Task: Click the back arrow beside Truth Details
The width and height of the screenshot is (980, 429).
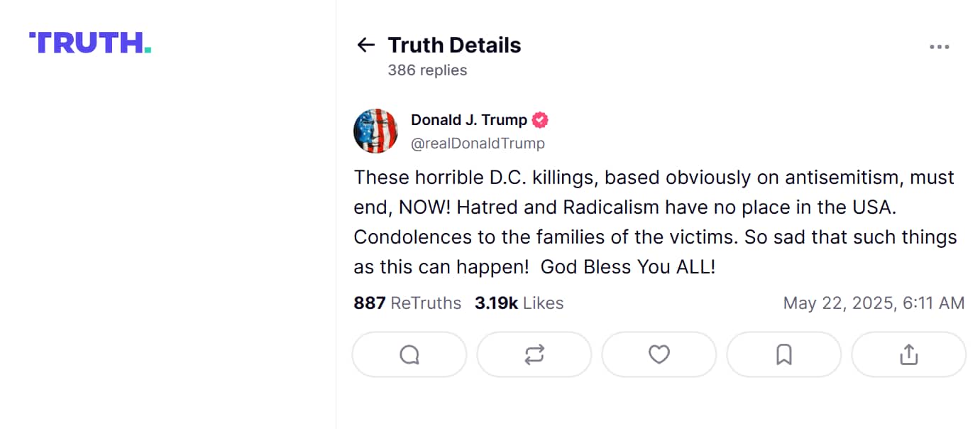Action: (x=365, y=45)
